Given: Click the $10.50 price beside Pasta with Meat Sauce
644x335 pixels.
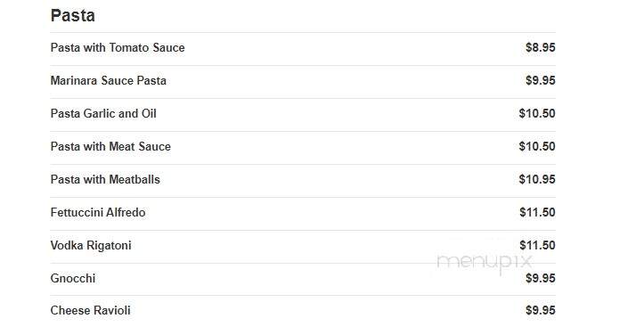Looking at the screenshot, I should (537, 146).
